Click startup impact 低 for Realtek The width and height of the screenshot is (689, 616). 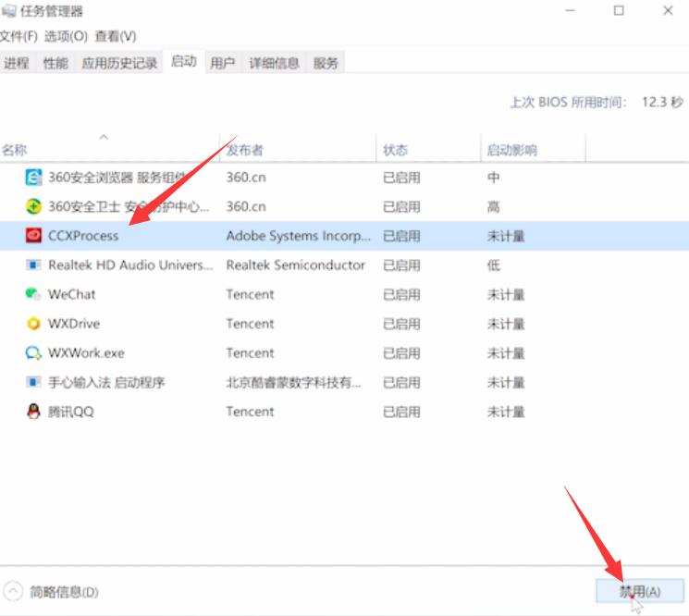click(494, 265)
